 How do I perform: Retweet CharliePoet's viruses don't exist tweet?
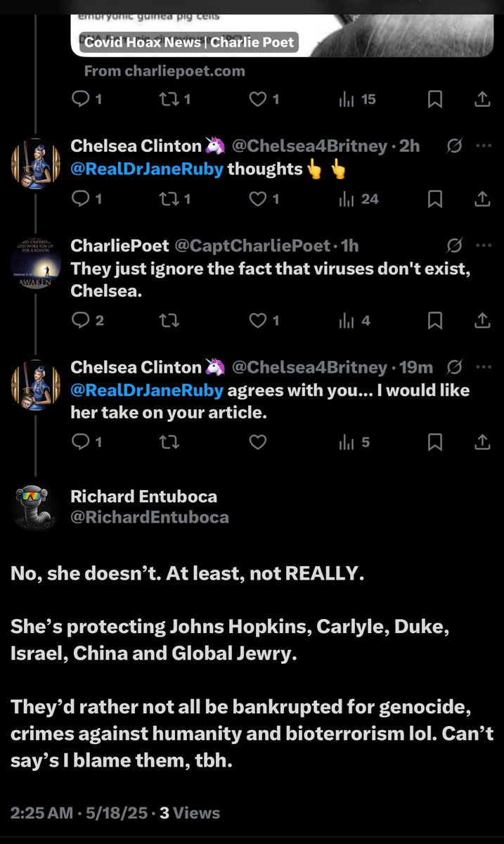pos(168,321)
